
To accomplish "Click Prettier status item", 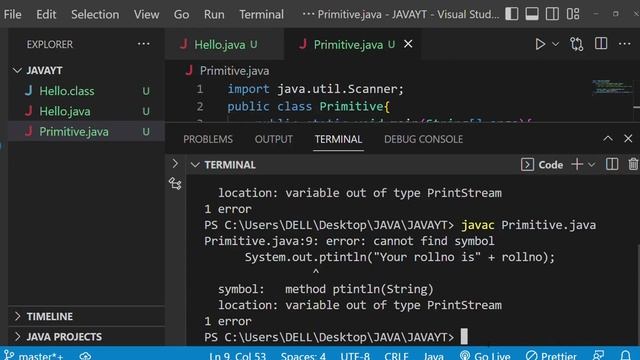I will click(x=551, y=356).
